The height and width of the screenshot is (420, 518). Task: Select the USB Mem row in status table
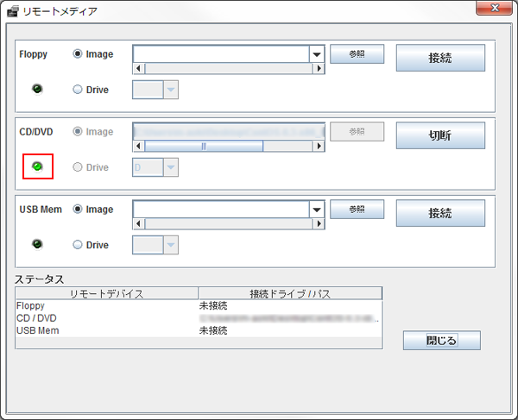[199, 330]
